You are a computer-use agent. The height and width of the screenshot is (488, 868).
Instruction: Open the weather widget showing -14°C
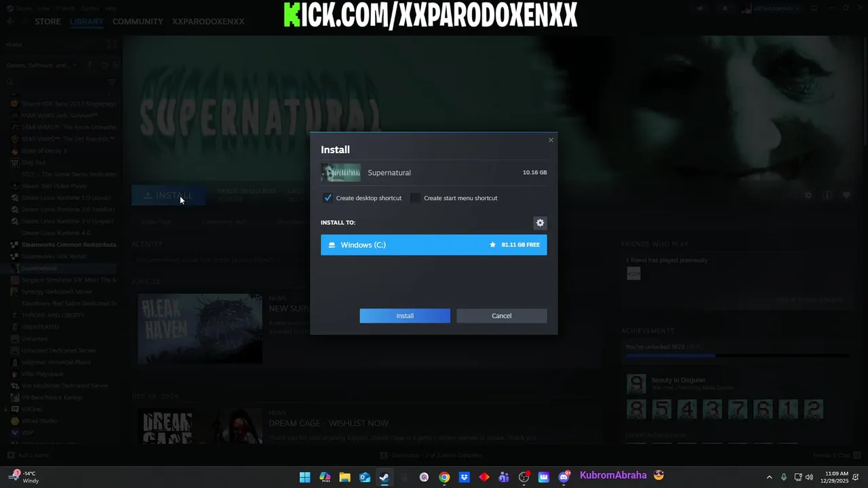click(22, 477)
